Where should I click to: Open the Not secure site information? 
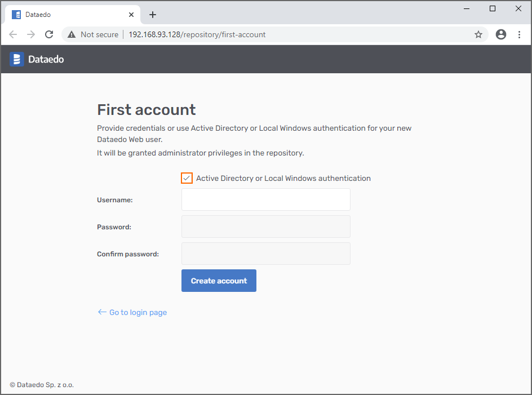93,34
